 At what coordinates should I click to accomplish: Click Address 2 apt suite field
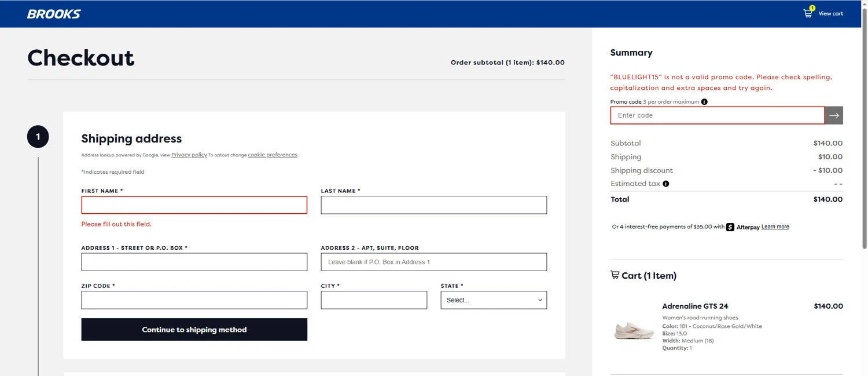[434, 262]
